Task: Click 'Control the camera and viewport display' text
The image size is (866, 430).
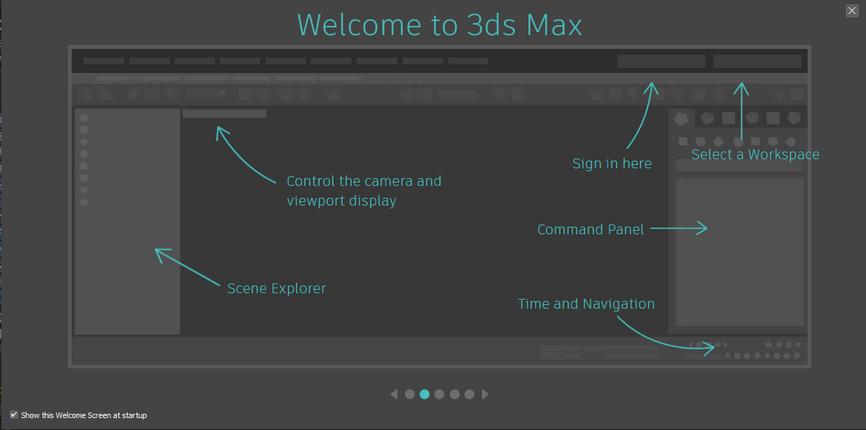Action: [364, 191]
